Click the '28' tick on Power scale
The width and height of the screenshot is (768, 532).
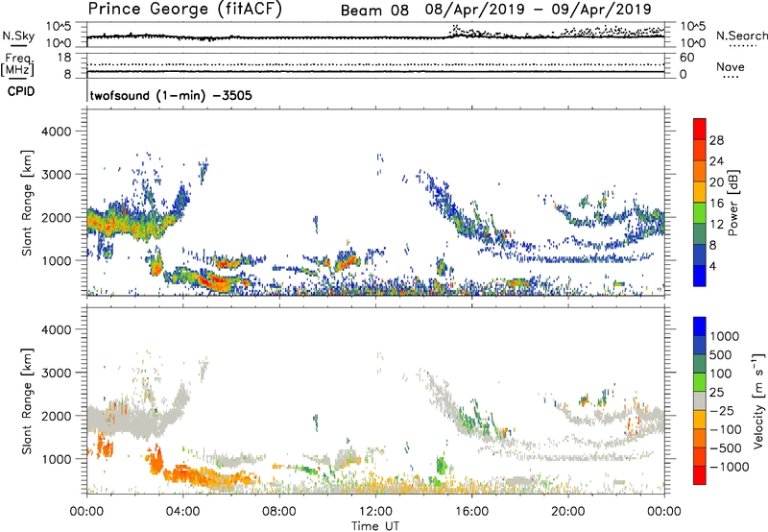tap(716, 140)
